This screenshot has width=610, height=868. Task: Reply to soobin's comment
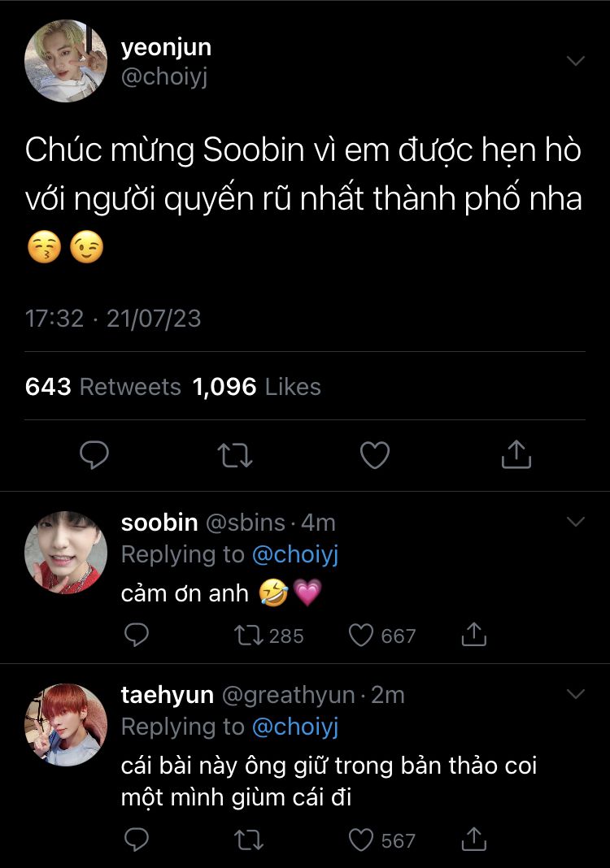(x=137, y=635)
